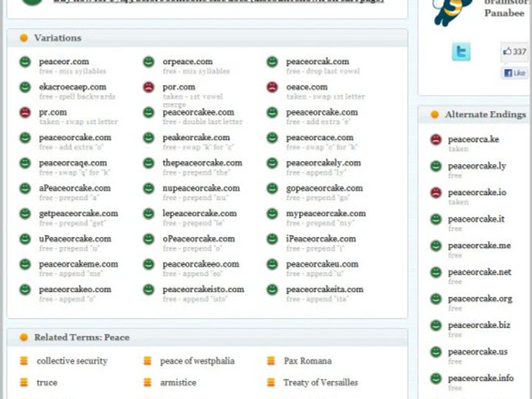This screenshot has width=532, height=399.
Task: Click the thumbs-up 337 count button
Action: tap(515, 52)
